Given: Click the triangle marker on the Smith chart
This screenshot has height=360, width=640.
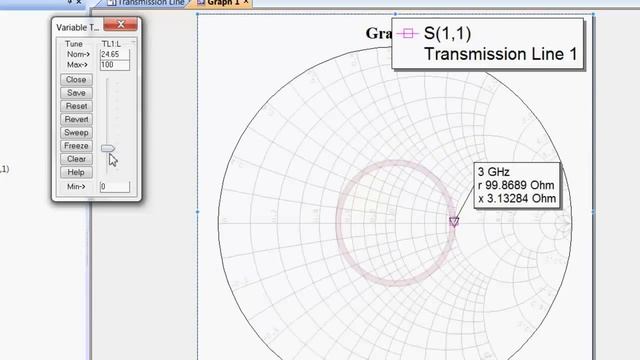Looking at the screenshot, I should pos(454,222).
